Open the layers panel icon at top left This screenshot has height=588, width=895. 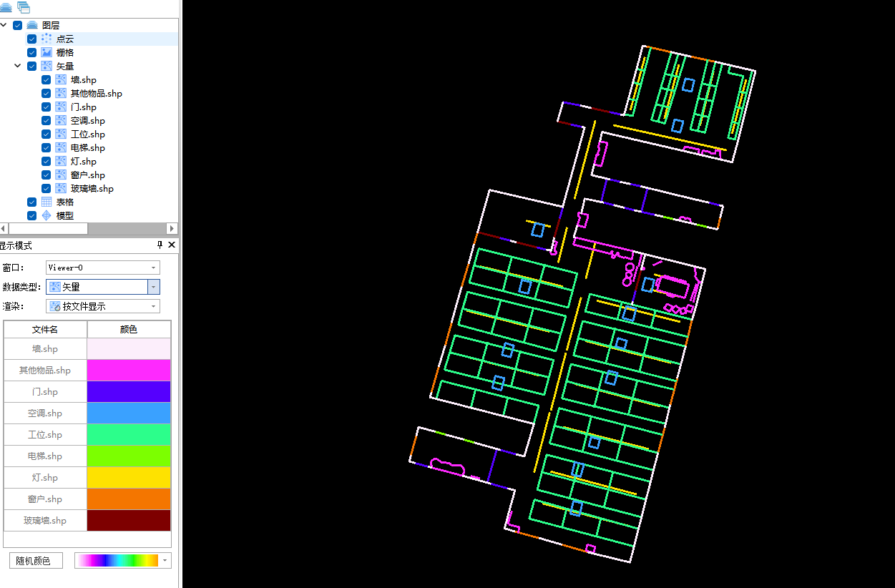(x=4, y=7)
